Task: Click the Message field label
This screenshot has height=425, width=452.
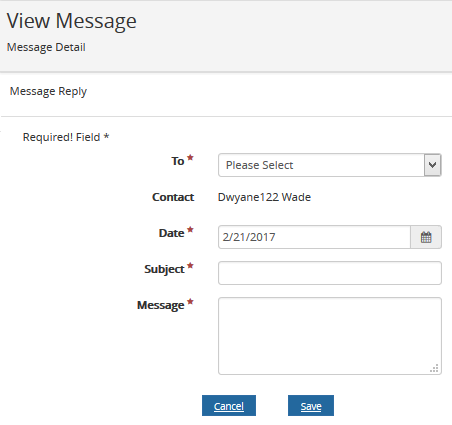Action: pyautogui.click(x=160, y=305)
